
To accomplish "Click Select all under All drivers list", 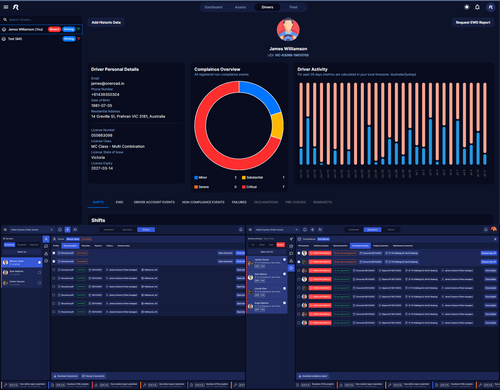I will (x=22, y=252).
